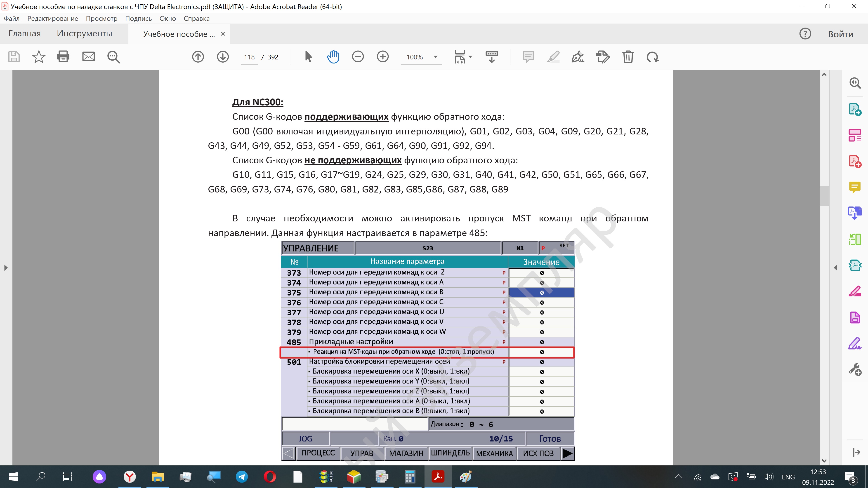Add a bookmark with the star icon
The width and height of the screenshot is (868, 488).
click(38, 56)
